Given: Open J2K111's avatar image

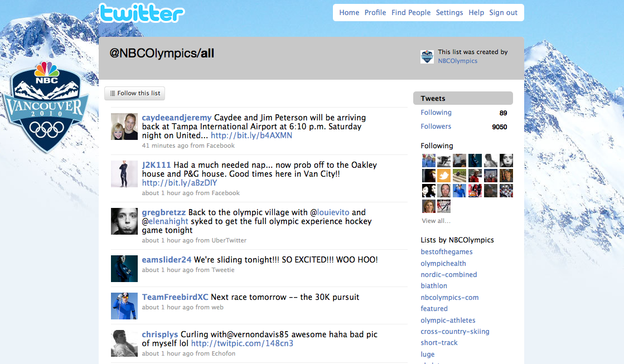Looking at the screenshot, I should [124, 174].
